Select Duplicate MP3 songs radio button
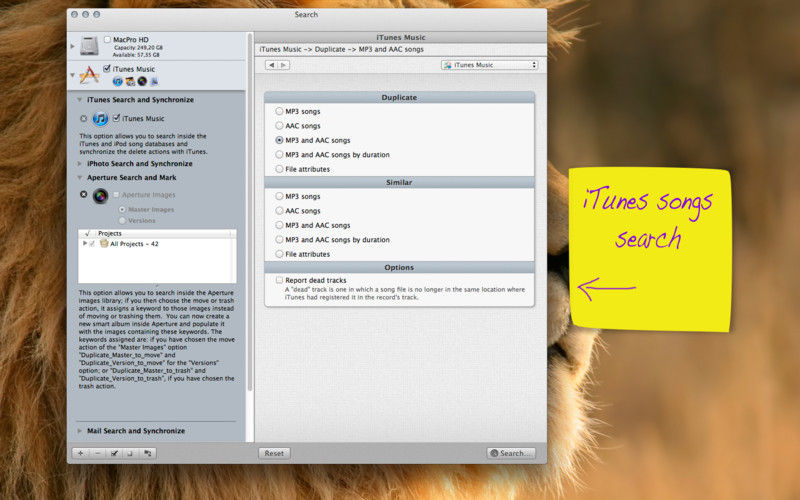 pos(279,111)
